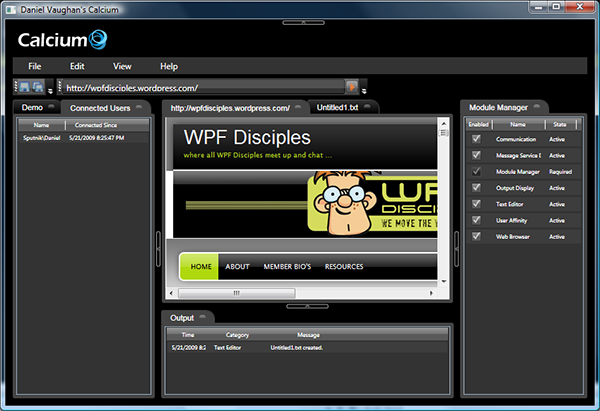Close the Output tab
600x411 pixels.
[202, 317]
